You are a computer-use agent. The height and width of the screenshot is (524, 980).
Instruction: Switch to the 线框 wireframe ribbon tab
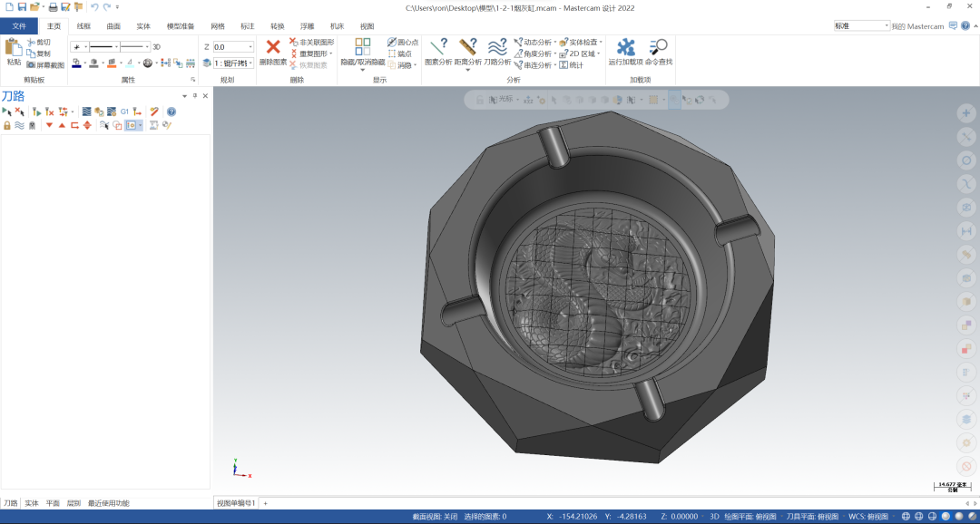pyautogui.click(x=83, y=26)
